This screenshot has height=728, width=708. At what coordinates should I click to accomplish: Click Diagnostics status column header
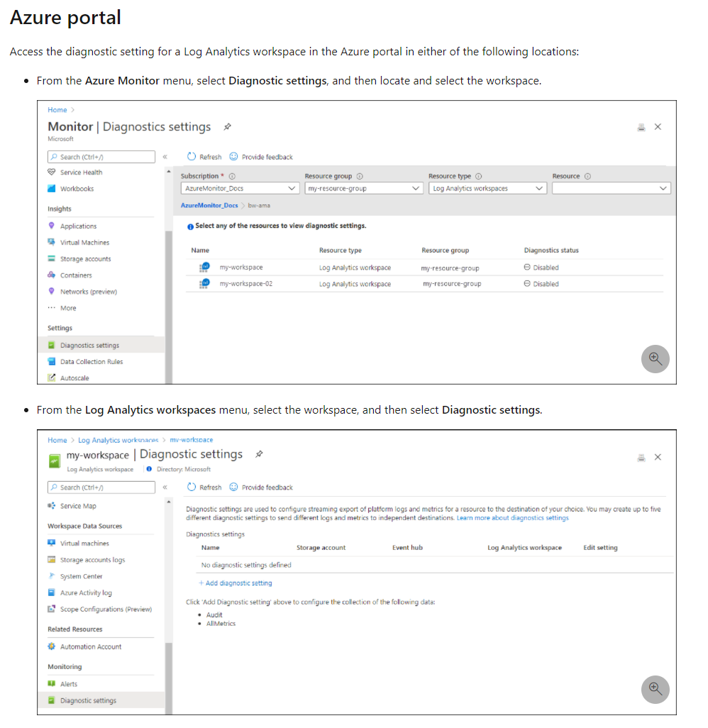click(x=551, y=250)
